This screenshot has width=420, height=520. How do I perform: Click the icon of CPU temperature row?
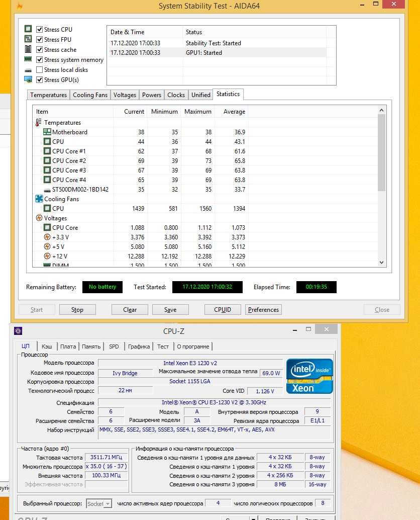pyautogui.click(x=47, y=141)
